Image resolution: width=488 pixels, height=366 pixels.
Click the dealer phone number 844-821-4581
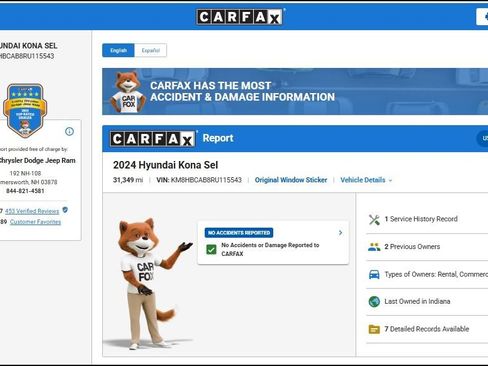coord(25,191)
